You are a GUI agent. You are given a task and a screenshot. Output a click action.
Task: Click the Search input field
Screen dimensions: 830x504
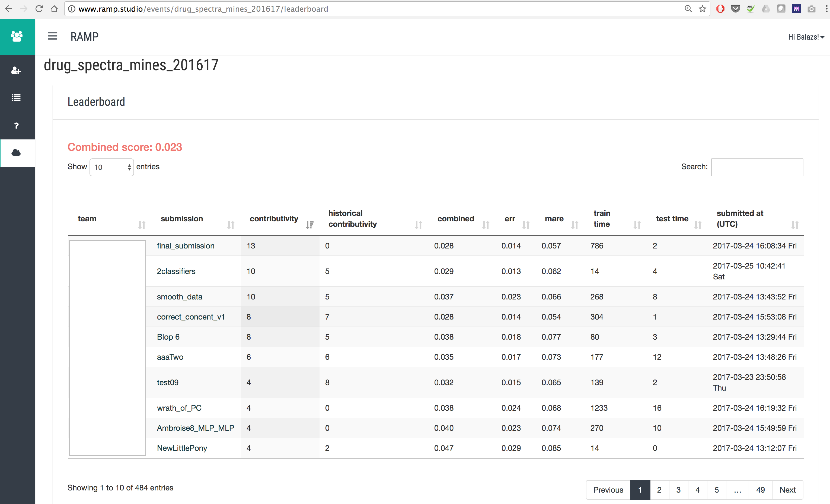click(757, 167)
